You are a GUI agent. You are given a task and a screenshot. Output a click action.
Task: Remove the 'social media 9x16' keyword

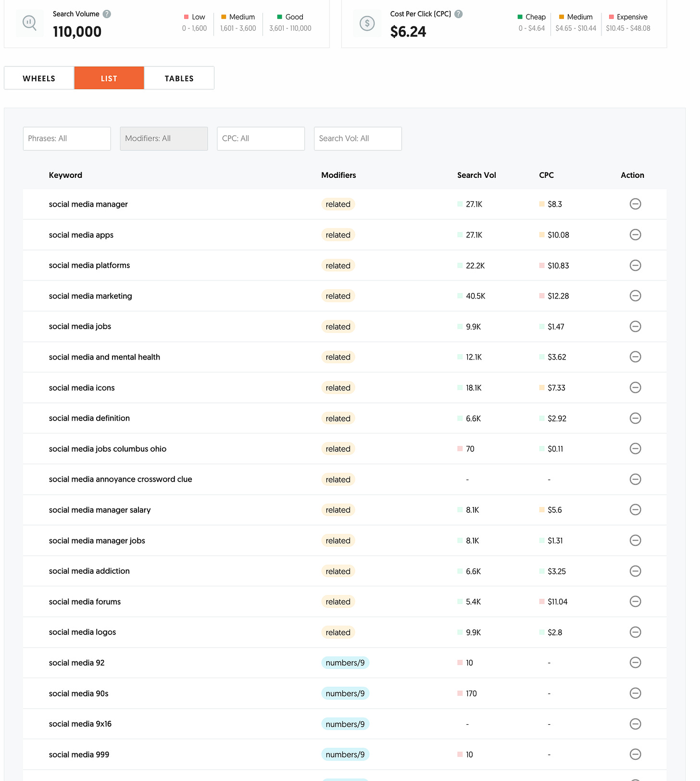635,724
